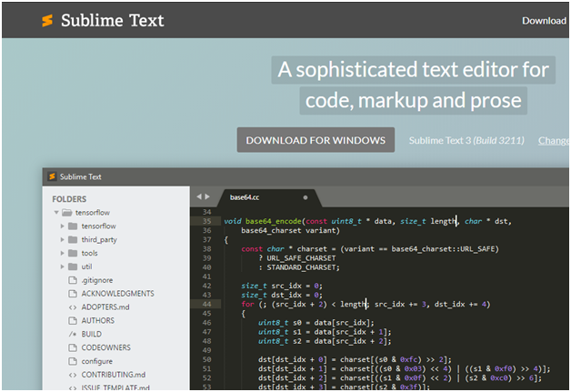This screenshot has width=571, height=392.
Task: Expand the tools folder arrow
Action: 62,253
